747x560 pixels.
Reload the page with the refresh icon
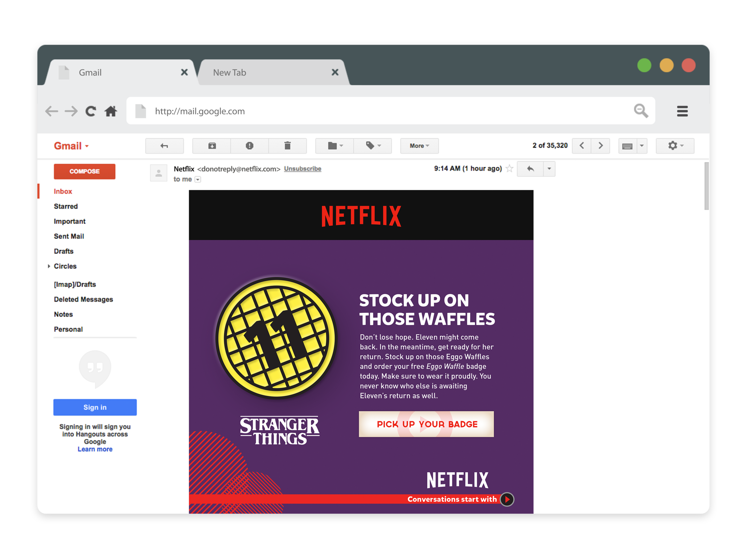[x=91, y=111]
